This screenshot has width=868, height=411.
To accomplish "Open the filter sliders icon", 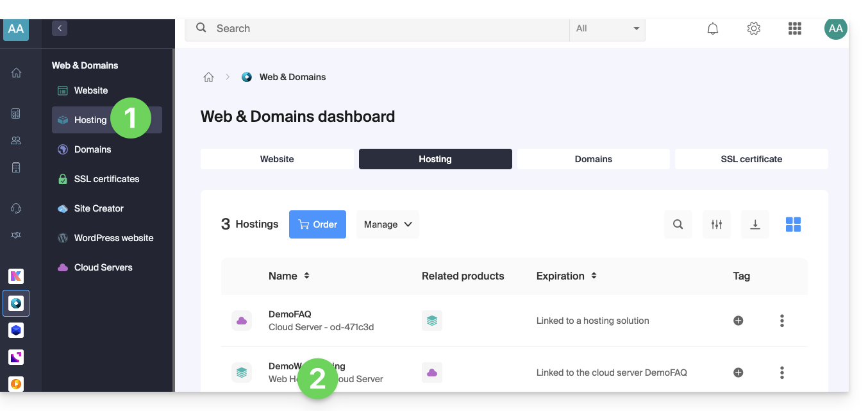I will pyautogui.click(x=716, y=224).
